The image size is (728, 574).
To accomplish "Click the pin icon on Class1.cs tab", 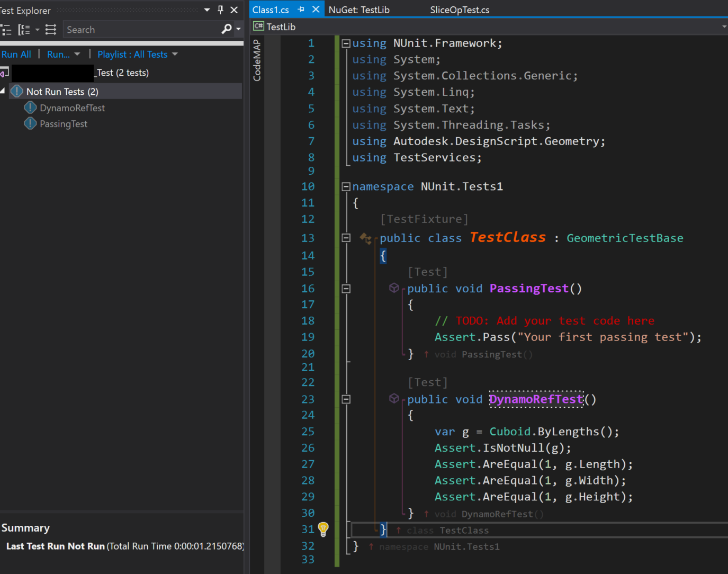I will [301, 10].
